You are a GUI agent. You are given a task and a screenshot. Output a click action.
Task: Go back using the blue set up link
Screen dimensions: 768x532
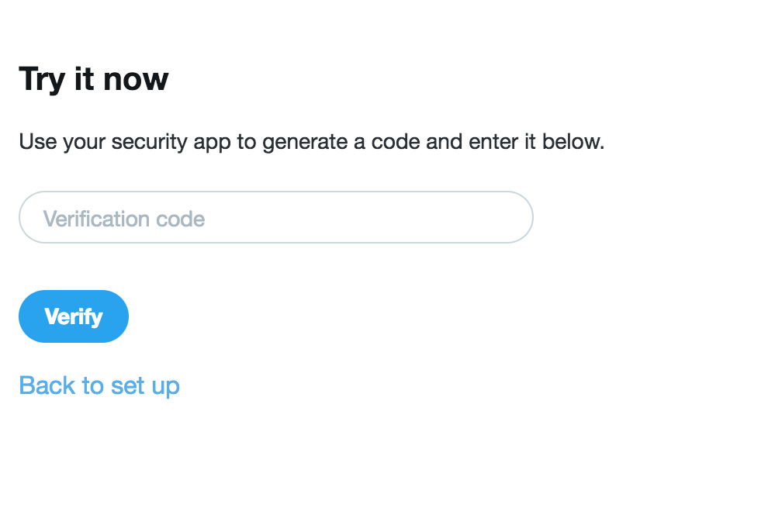coord(99,385)
